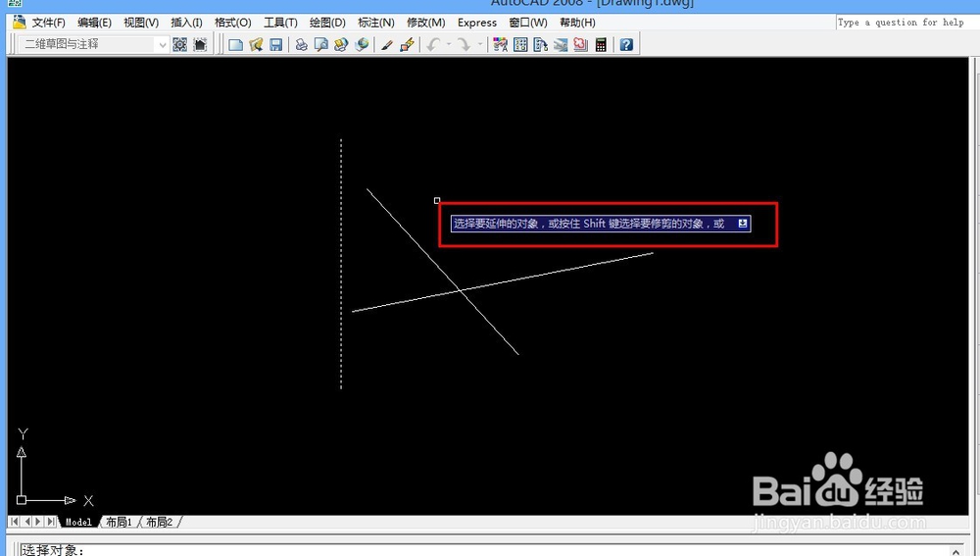Jump to last layout tab arrow
Viewport: 980px width, 556px height.
[x=50, y=521]
